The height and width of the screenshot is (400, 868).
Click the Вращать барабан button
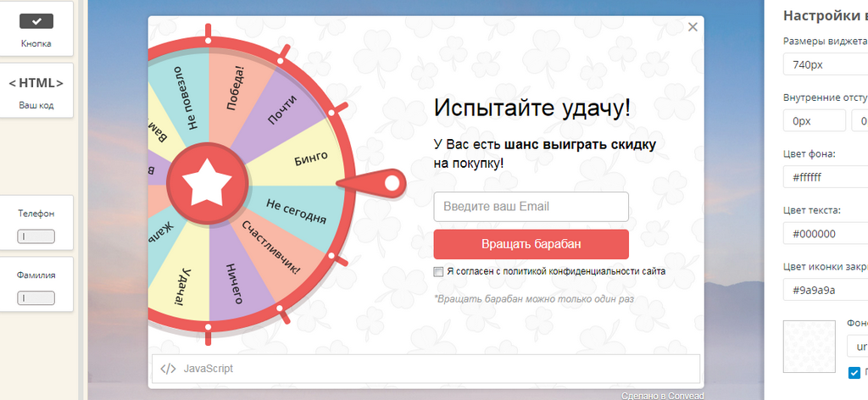pyautogui.click(x=531, y=244)
